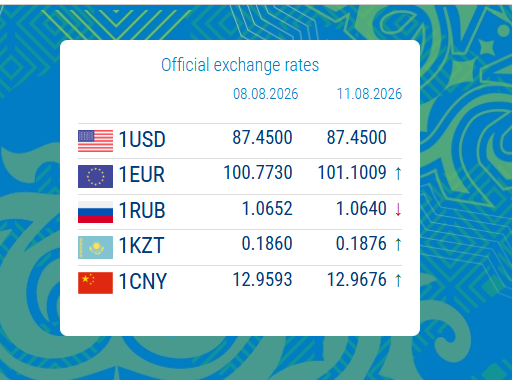Click the red down arrow beside RUB rate
This screenshot has height=380, width=512.
tap(398, 209)
